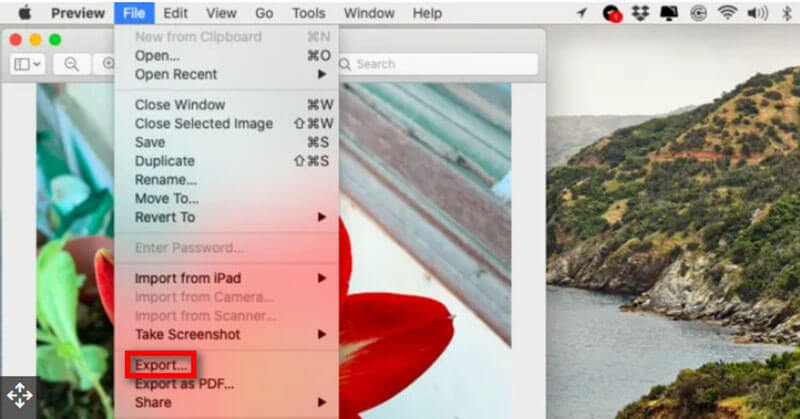Viewport: 800px width, 419px height.
Task: Click the Bluetooth menu bar icon
Action: click(787, 13)
